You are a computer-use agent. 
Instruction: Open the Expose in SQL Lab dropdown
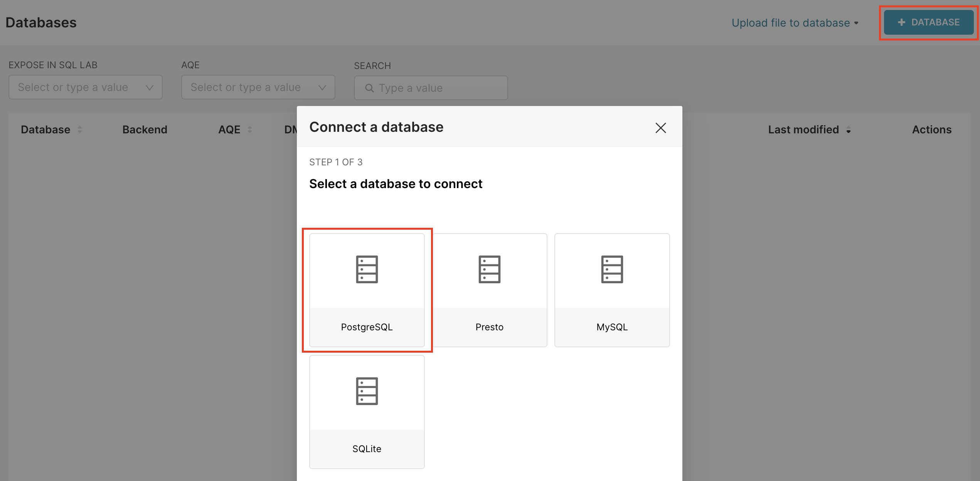coord(86,87)
